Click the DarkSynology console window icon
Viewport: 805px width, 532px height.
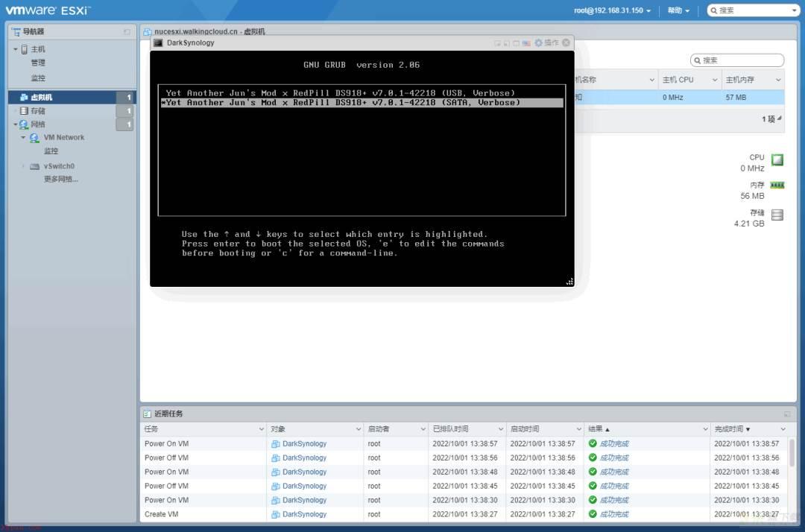click(158, 42)
